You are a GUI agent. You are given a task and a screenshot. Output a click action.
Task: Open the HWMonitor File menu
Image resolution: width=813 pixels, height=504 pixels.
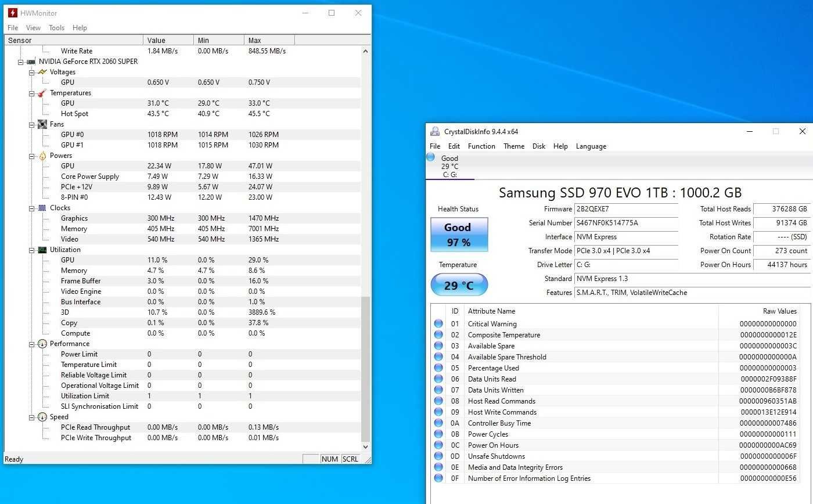click(x=13, y=28)
